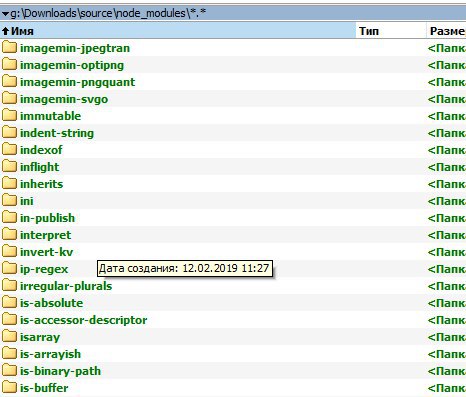Sort by the Размер column header

447,31
